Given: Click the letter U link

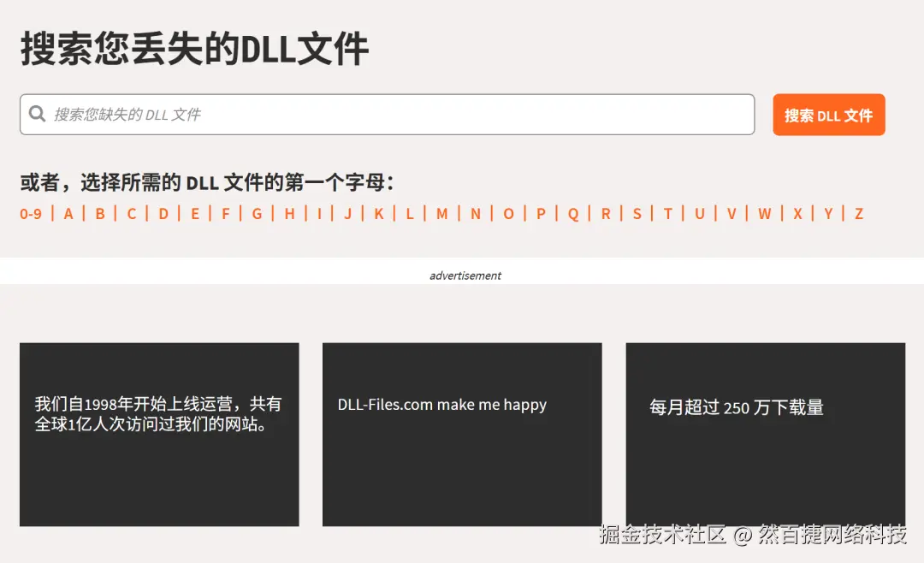Looking at the screenshot, I should click(700, 214).
